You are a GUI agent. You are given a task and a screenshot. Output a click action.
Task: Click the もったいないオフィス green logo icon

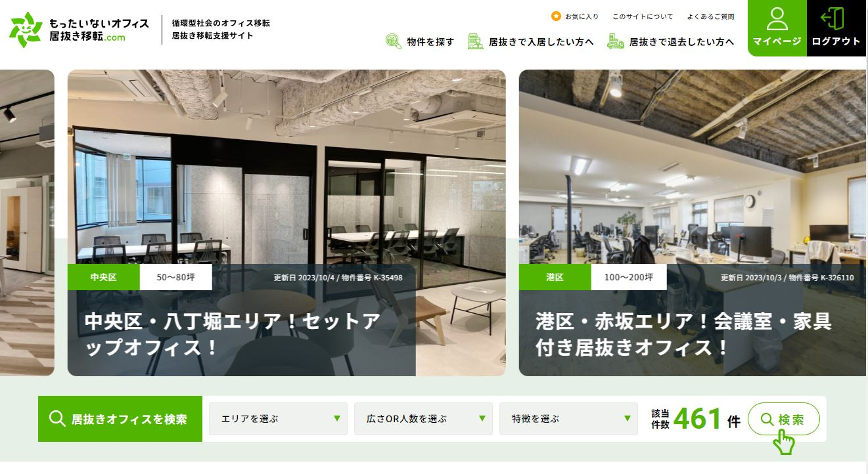coord(26,30)
